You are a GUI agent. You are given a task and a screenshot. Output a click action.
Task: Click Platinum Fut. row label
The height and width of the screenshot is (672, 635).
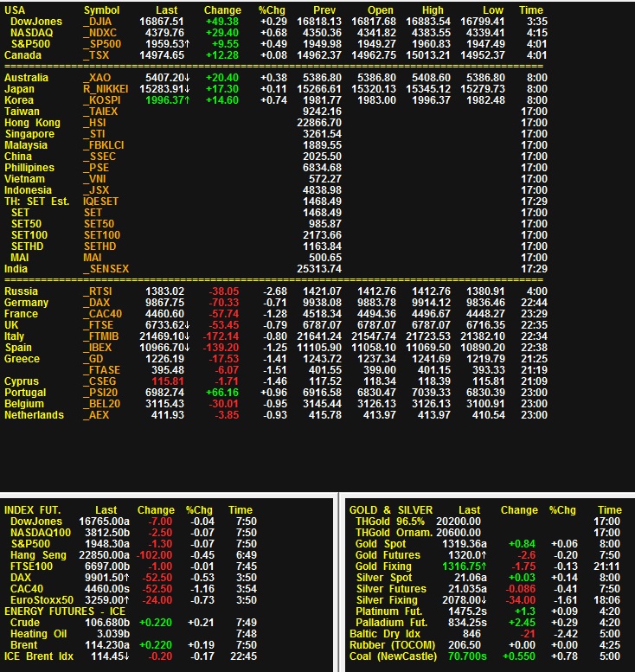click(389, 611)
